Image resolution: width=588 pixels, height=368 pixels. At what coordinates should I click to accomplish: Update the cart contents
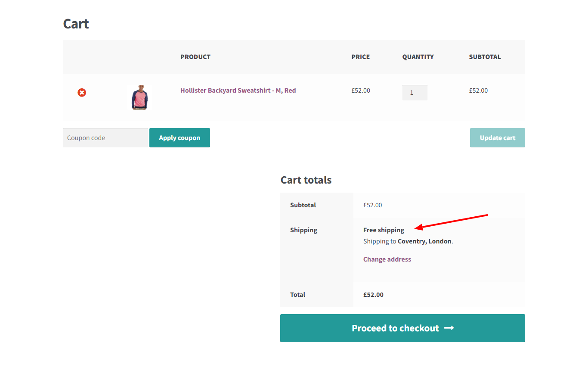point(497,137)
